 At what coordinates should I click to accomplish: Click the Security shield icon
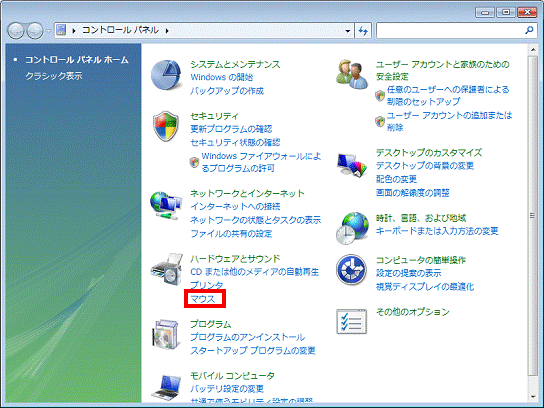coord(166,126)
